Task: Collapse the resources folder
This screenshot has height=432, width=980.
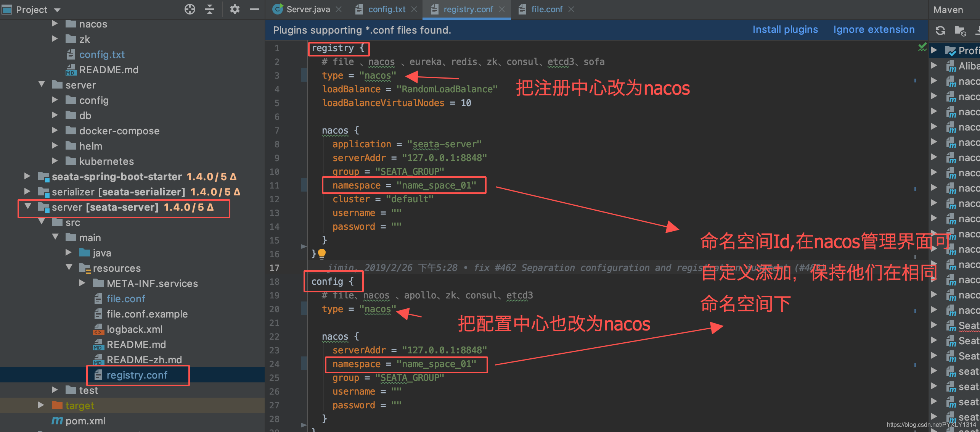Action: [x=69, y=268]
